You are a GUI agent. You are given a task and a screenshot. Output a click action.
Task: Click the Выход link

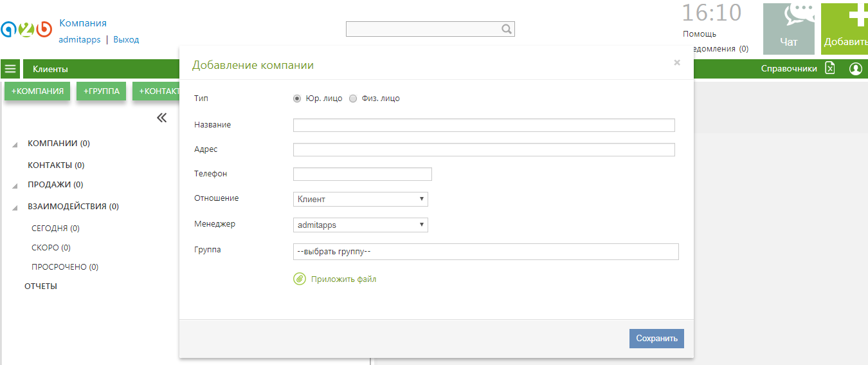(126, 39)
